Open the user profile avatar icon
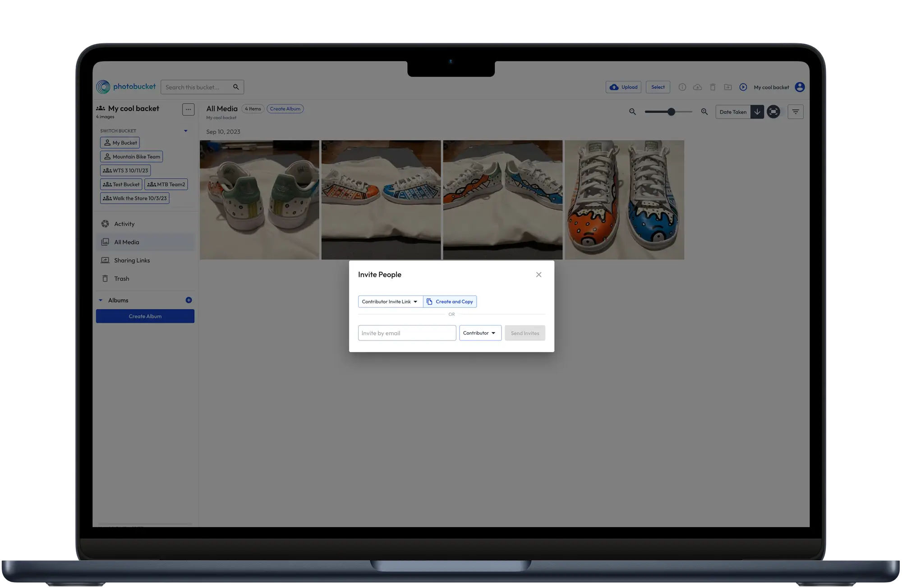 800,87
